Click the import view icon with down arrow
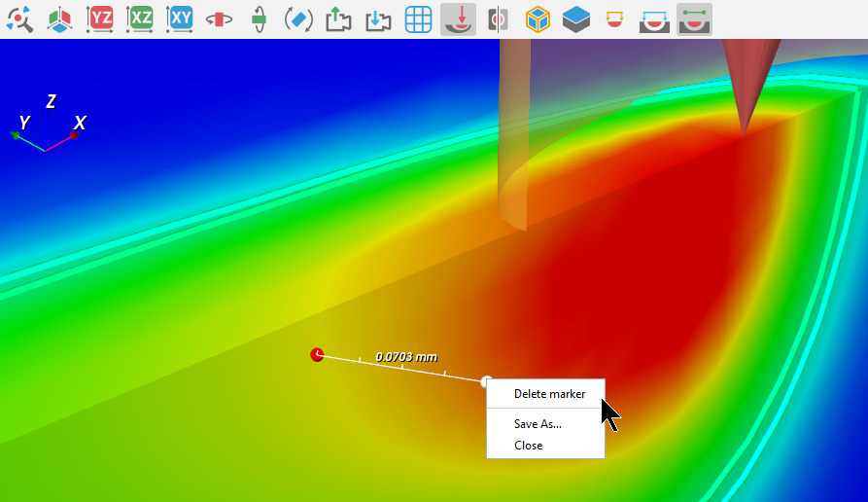The width and height of the screenshot is (868, 502). point(379,19)
